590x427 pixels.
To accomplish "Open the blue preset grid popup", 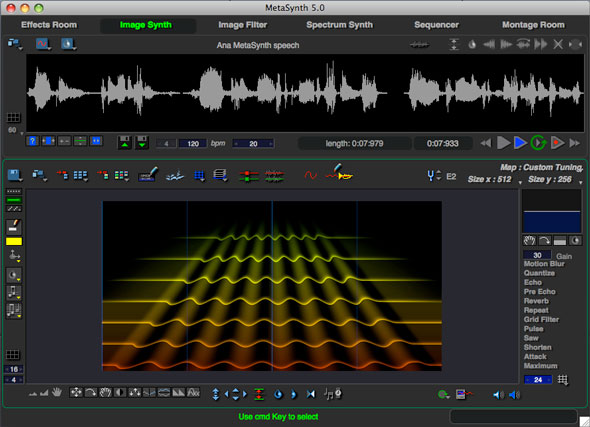I will point(81,175).
